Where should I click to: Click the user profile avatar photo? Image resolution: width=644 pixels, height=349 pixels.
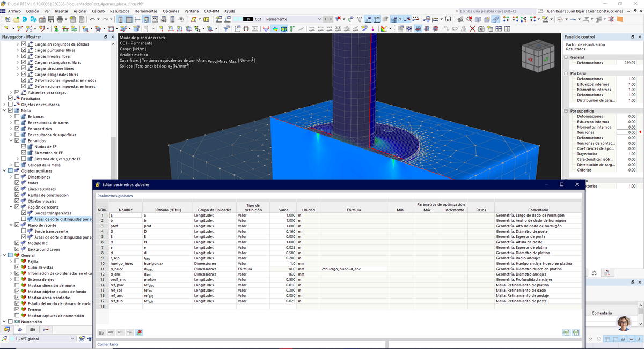tap(624, 323)
